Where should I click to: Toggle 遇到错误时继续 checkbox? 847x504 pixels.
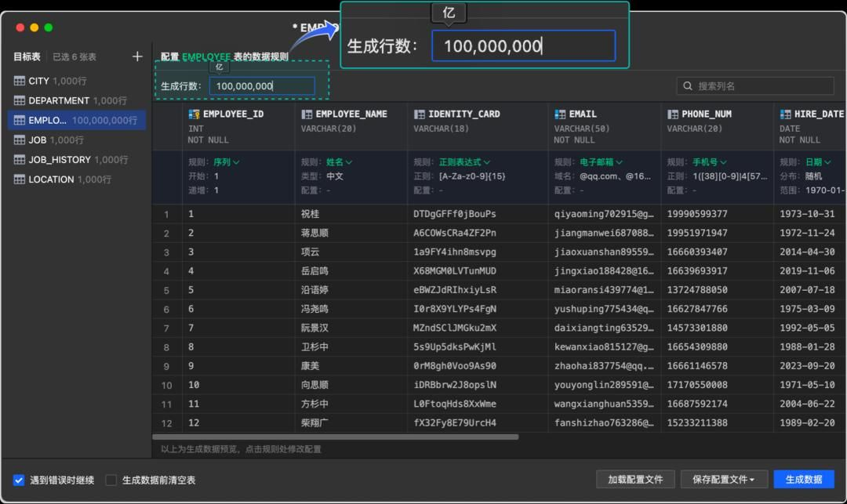tap(19, 480)
